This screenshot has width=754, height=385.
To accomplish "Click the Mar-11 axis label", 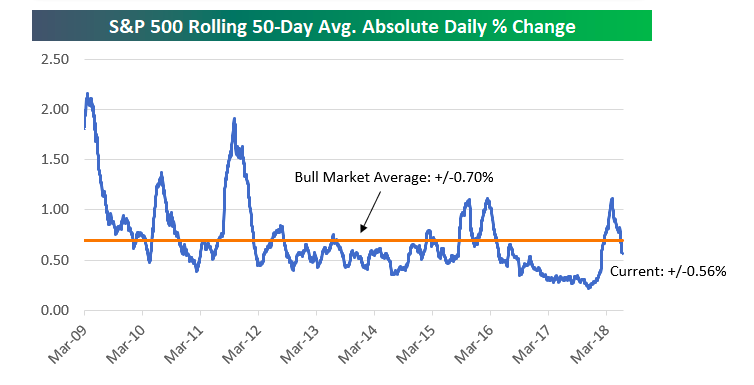I will coord(184,343).
